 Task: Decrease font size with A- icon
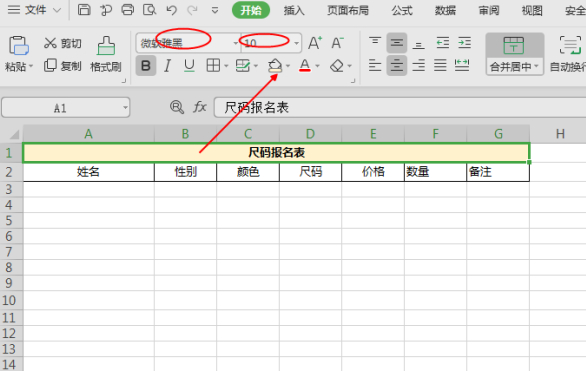tap(337, 43)
